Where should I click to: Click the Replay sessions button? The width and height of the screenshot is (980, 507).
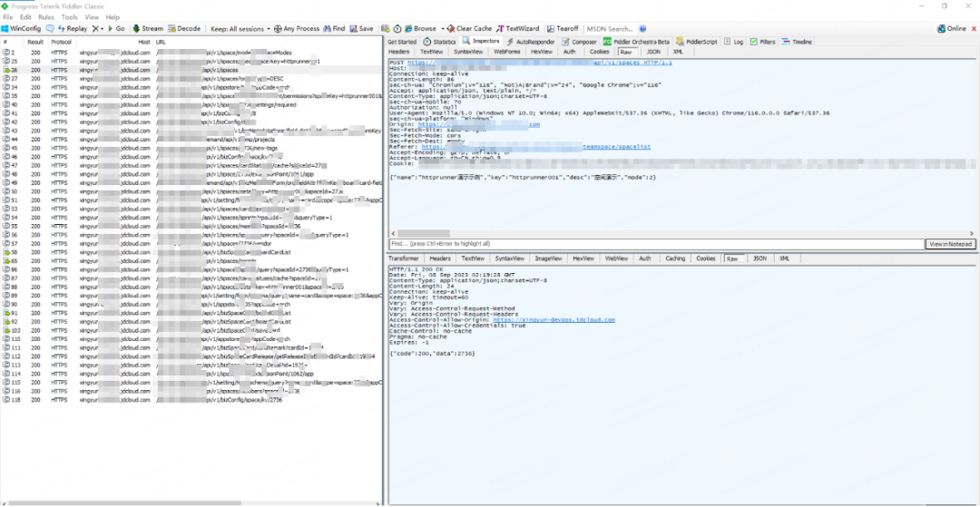tap(73, 29)
